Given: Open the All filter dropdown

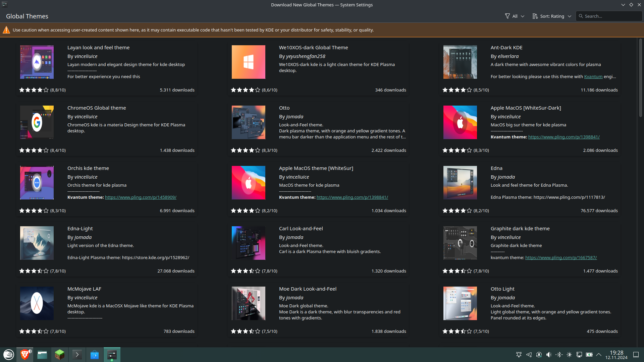Looking at the screenshot, I should (x=515, y=16).
